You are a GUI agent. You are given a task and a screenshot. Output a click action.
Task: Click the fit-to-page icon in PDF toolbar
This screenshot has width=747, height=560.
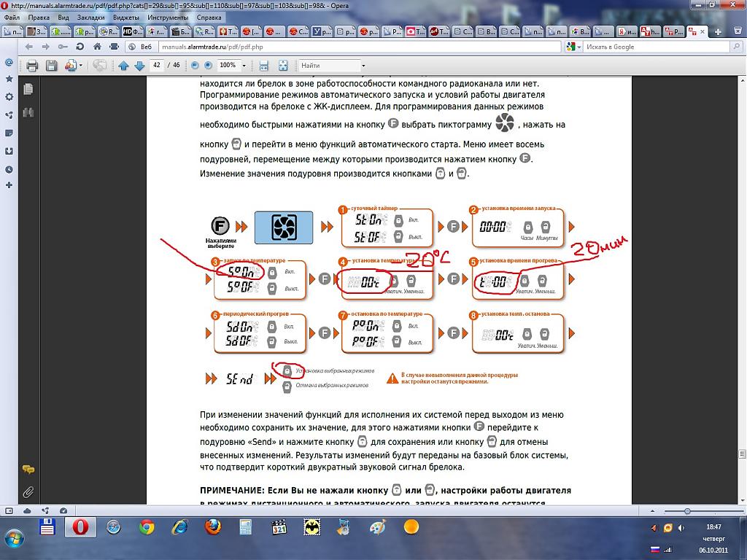284,66
